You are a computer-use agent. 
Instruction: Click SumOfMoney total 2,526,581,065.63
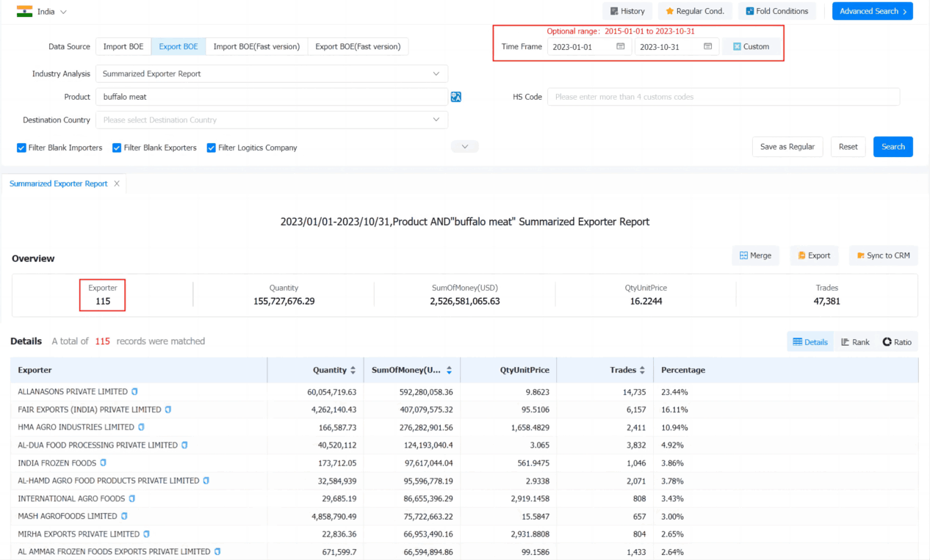(x=465, y=301)
